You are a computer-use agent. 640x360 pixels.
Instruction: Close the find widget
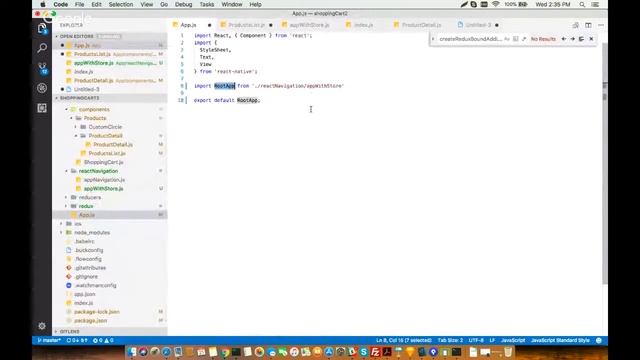point(591,39)
